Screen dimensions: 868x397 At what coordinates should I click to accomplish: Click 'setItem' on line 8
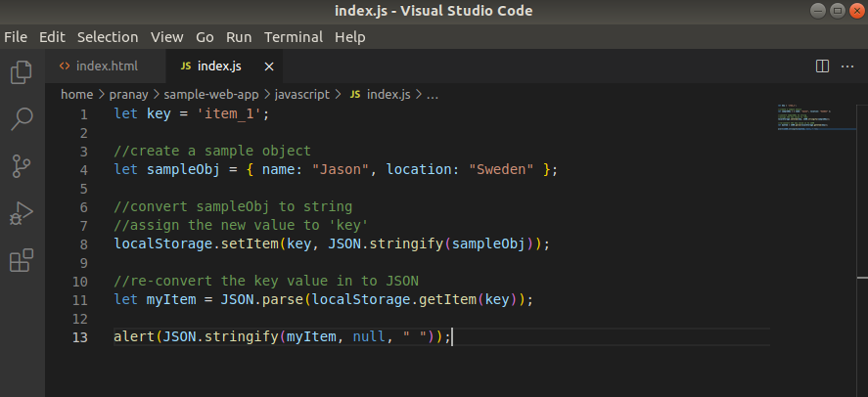click(250, 243)
